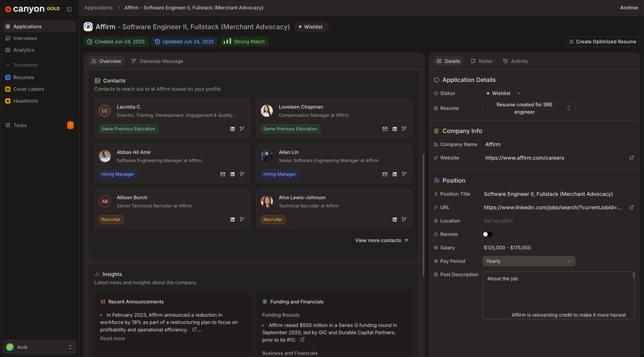Click the Salary value $125,000 - $175,000
This screenshot has height=357, width=644.
click(x=507, y=248)
